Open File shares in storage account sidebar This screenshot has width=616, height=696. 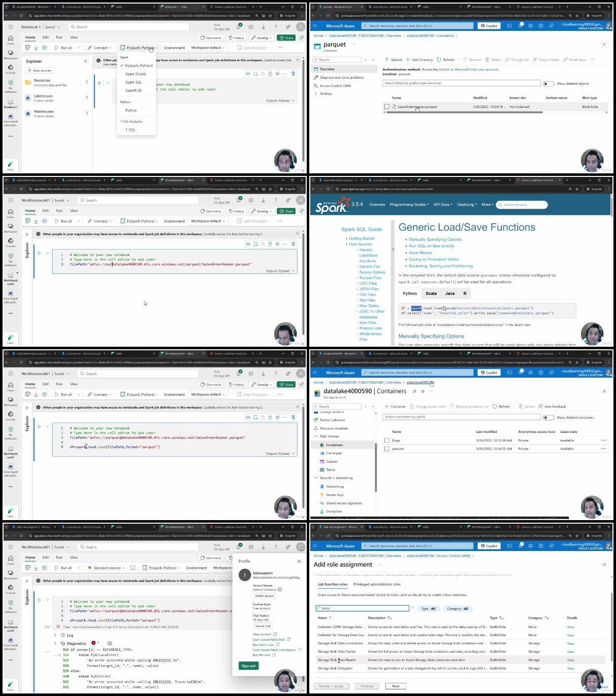[334, 453]
